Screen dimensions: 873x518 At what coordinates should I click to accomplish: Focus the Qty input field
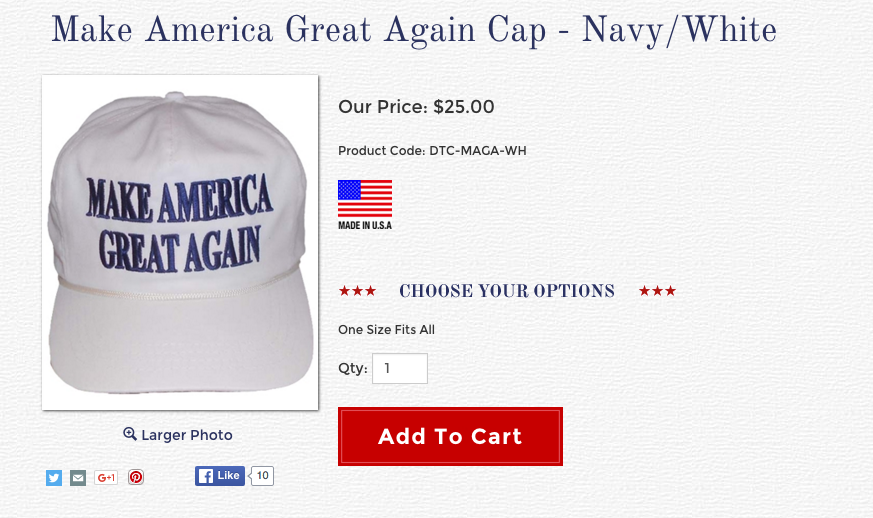pyautogui.click(x=400, y=368)
